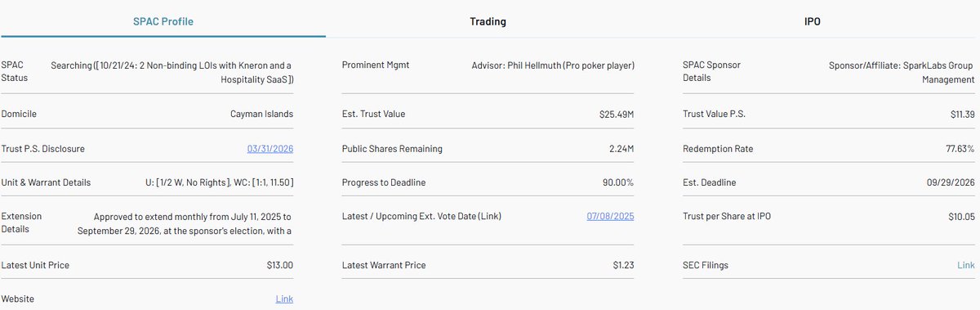Click the Redemption Rate 77.63% value
Viewport: 980px width, 310px height.
coord(960,149)
